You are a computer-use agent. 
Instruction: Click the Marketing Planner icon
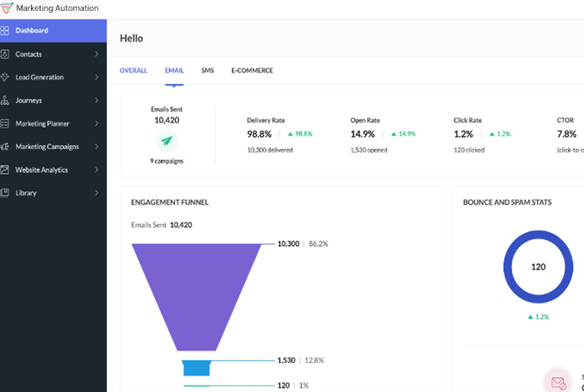pyautogui.click(x=4, y=124)
